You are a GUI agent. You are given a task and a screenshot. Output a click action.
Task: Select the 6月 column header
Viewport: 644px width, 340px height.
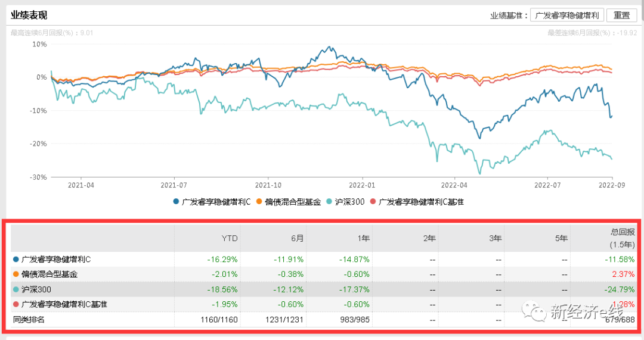[x=296, y=238]
